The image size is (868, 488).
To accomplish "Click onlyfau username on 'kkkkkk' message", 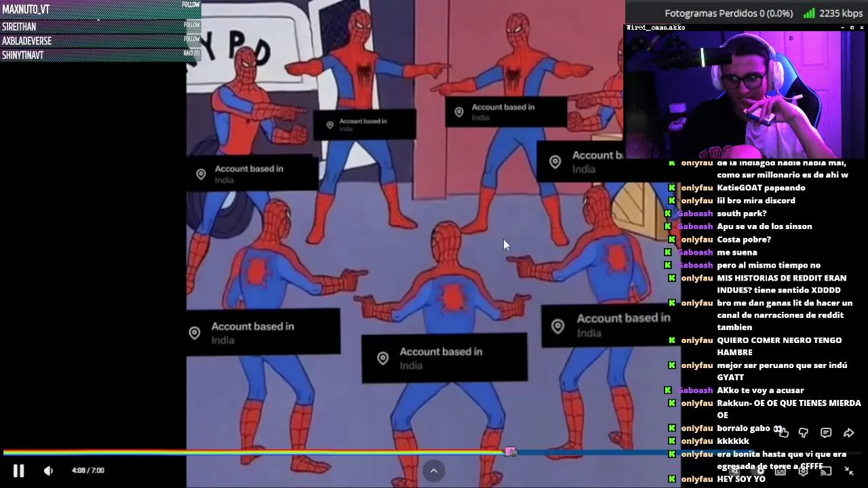I will [x=697, y=441].
